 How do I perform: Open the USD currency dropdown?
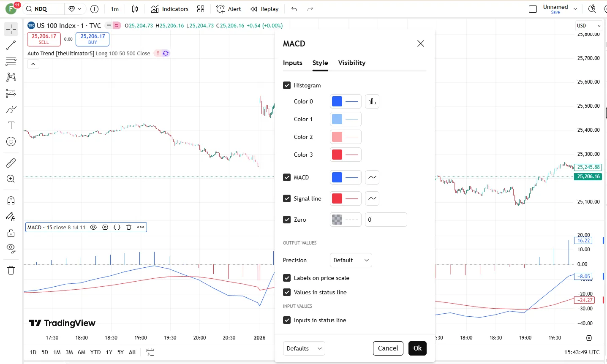click(x=588, y=26)
